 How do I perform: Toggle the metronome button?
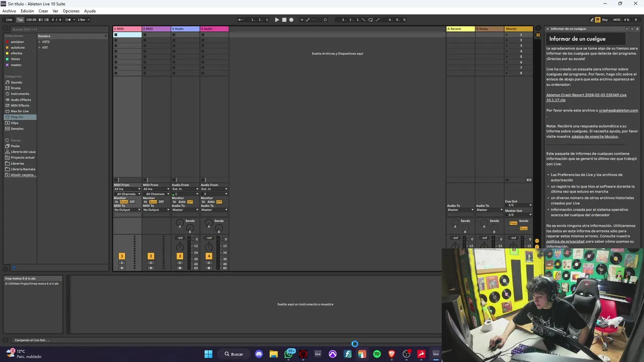tap(69, 20)
